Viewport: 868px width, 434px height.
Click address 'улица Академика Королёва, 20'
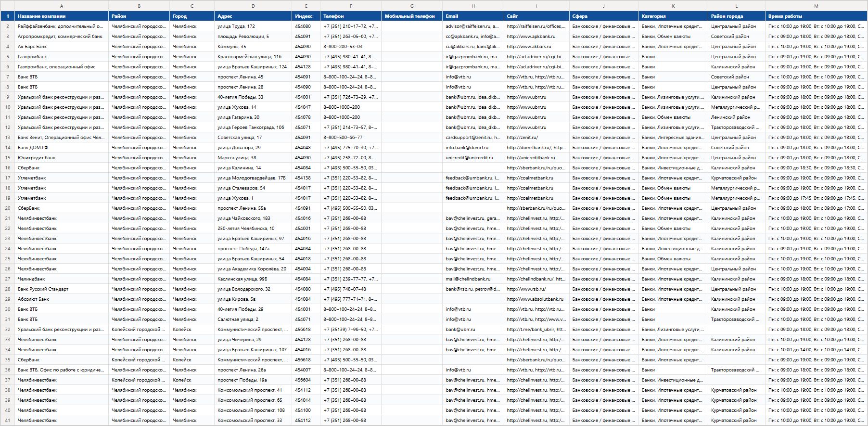(x=253, y=269)
